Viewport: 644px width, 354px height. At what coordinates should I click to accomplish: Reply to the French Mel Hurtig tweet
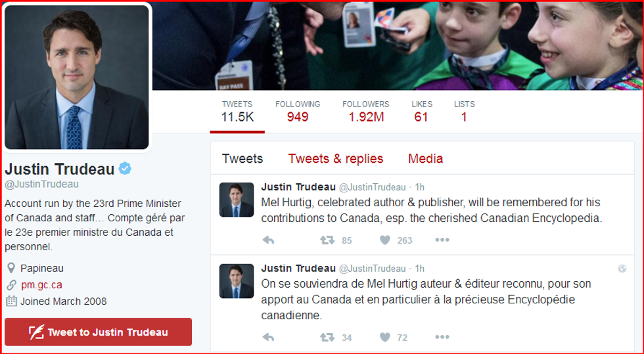(268, 338)
